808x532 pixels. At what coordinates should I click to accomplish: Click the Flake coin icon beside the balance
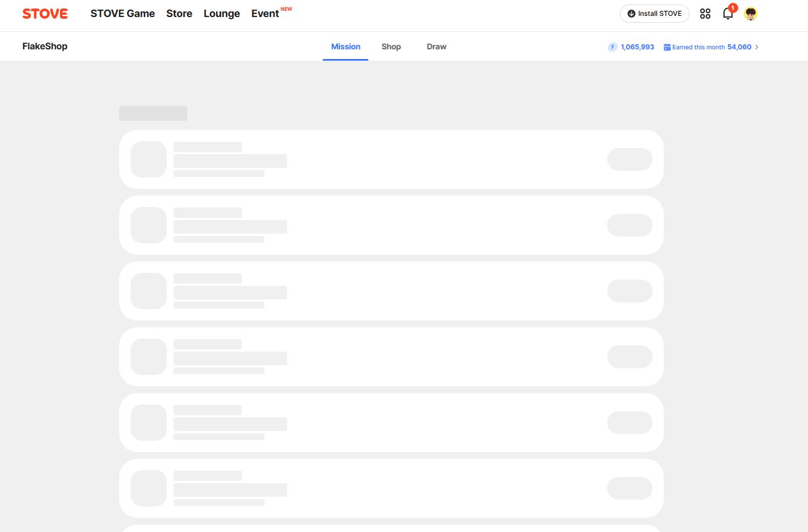[x=612, y=47]
